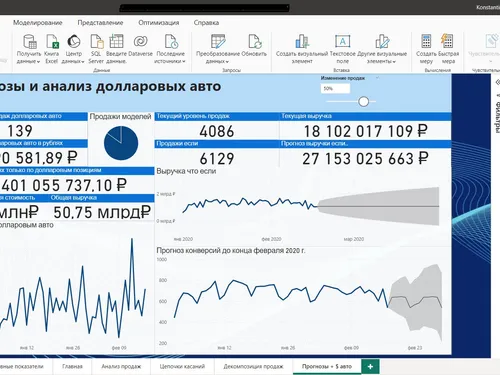
Task: Click the Продажи если value 6129
Action: [217, 158]
